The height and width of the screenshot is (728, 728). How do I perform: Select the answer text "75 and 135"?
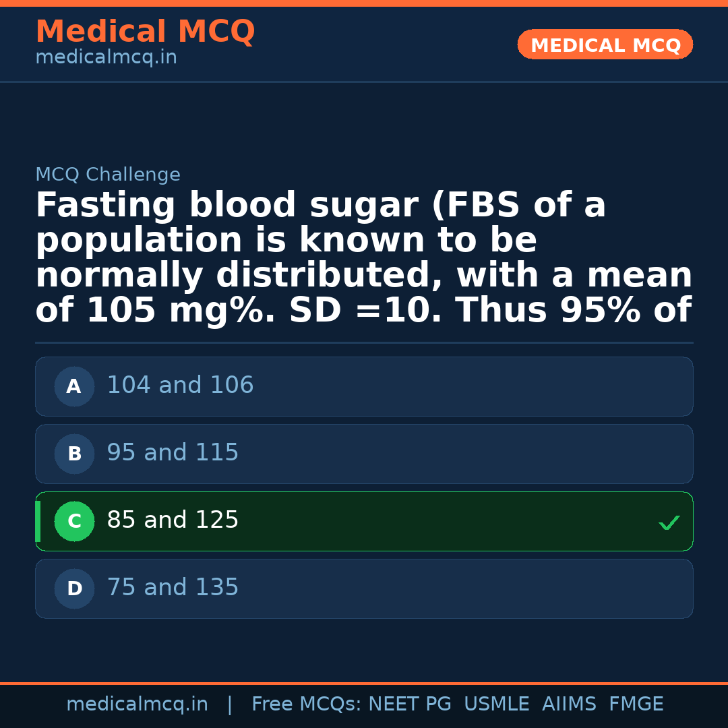(x=173, y=588)
